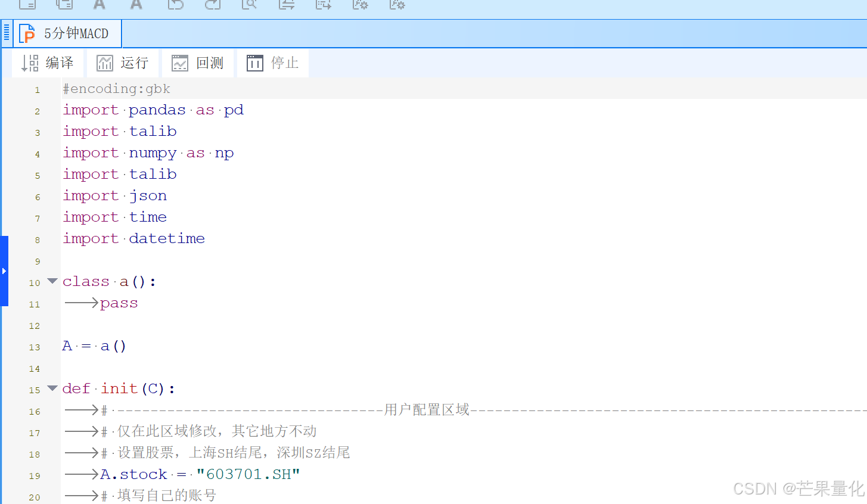Open the second script settings gear icon
The height and width of the screenshot is (504, 867).
(x=397, y=7)
